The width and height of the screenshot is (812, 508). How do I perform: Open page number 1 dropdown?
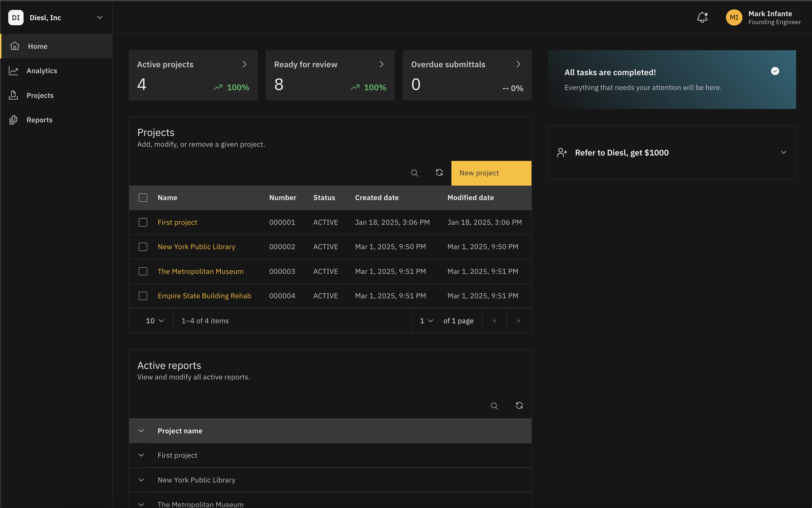click(426, 321)
